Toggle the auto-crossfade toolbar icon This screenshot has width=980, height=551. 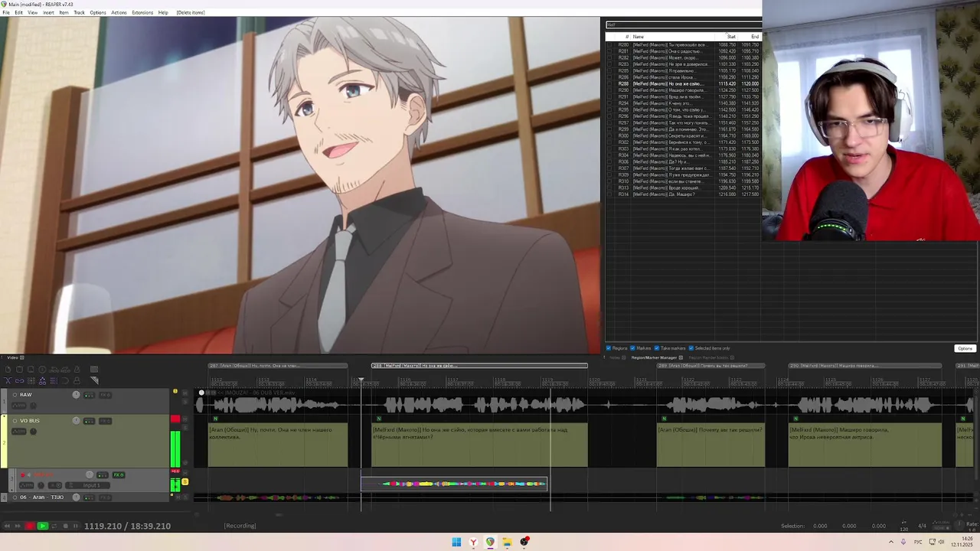tap(8, 380)
